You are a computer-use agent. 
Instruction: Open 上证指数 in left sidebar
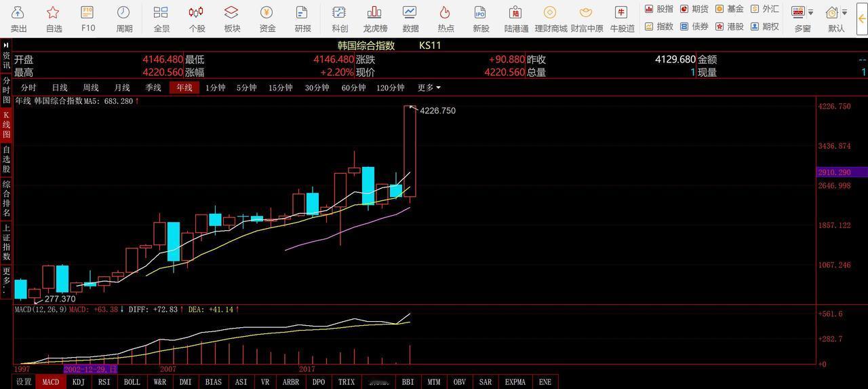pos(6,242)
